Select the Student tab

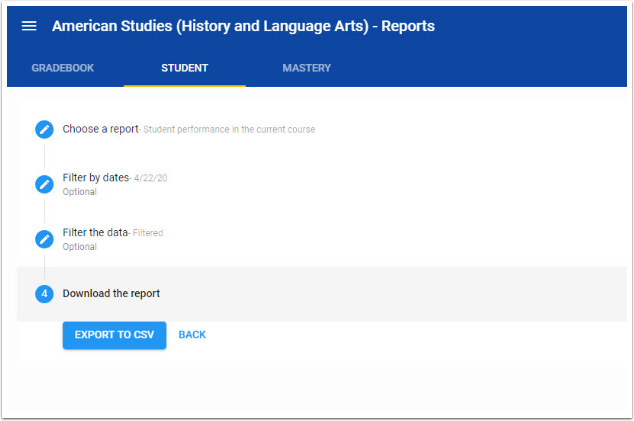184,68
